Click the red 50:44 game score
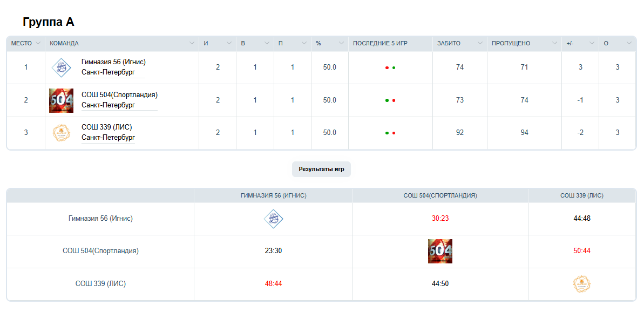 pyautogui.click(x=581, y=251)
